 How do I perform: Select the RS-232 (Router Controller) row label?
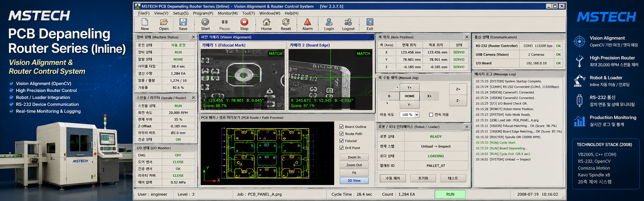(x=496, y=46)
